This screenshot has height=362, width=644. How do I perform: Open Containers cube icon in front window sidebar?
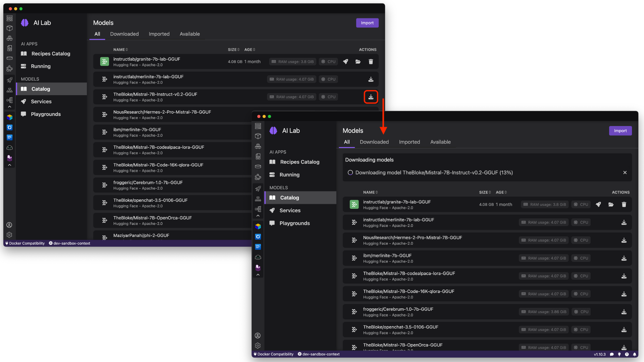tap(258, 136)
